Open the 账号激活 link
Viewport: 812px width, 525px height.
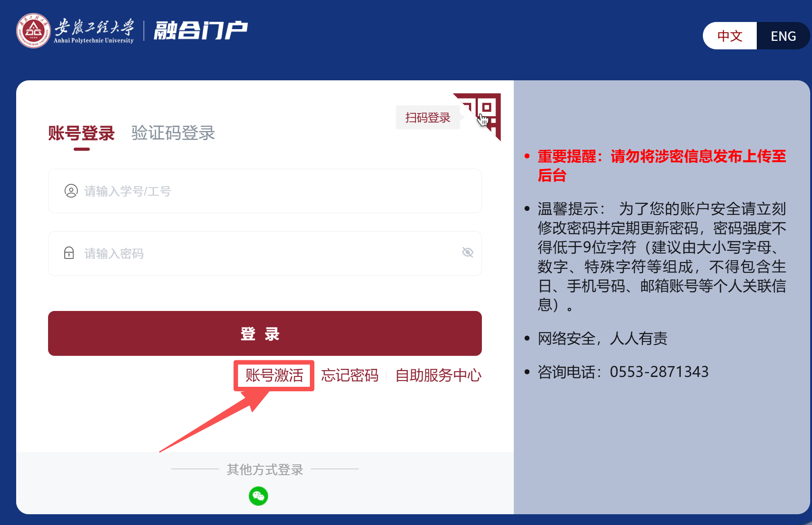click(274, 375)
